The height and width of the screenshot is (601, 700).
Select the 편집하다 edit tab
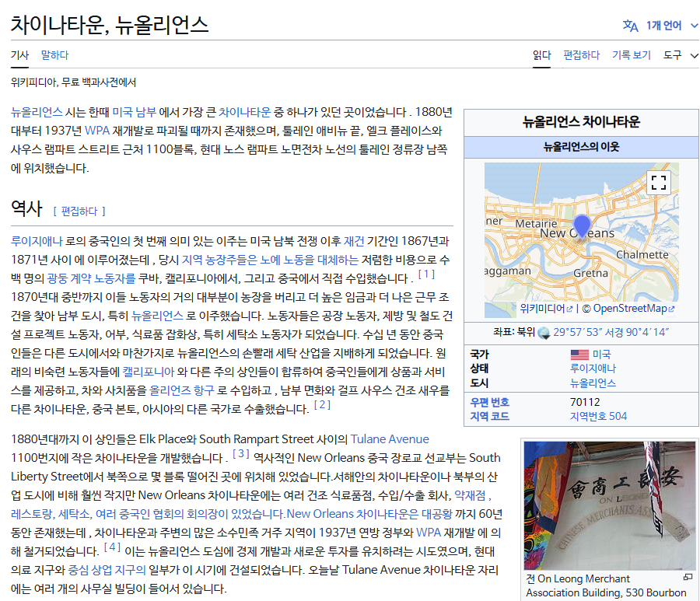coord(581,55)
